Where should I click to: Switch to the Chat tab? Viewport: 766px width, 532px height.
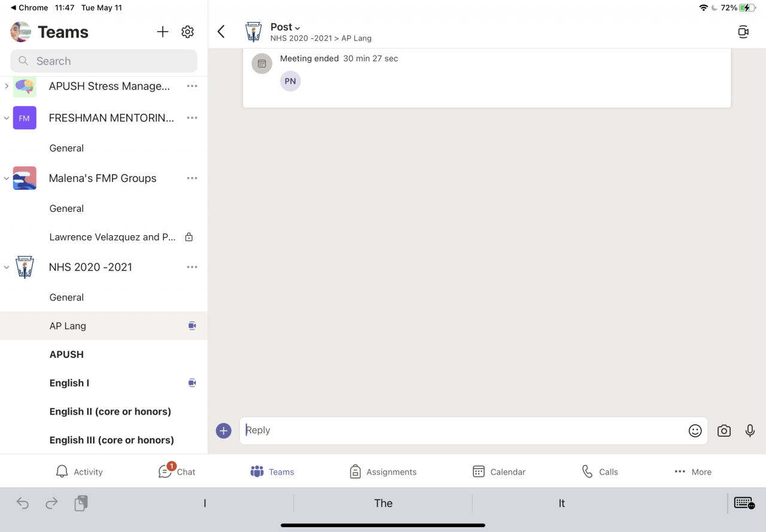point(177,471)
